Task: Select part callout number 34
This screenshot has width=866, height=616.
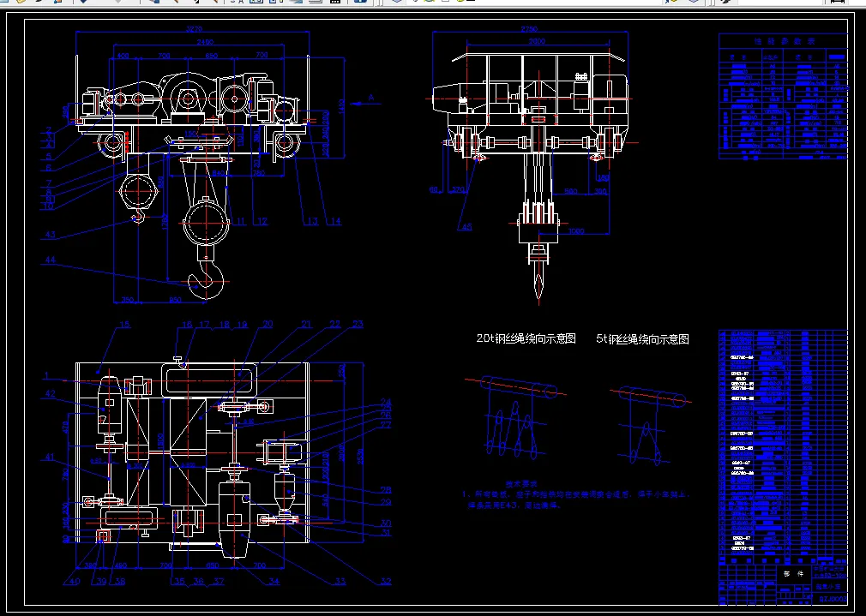Action: point(274,581)
